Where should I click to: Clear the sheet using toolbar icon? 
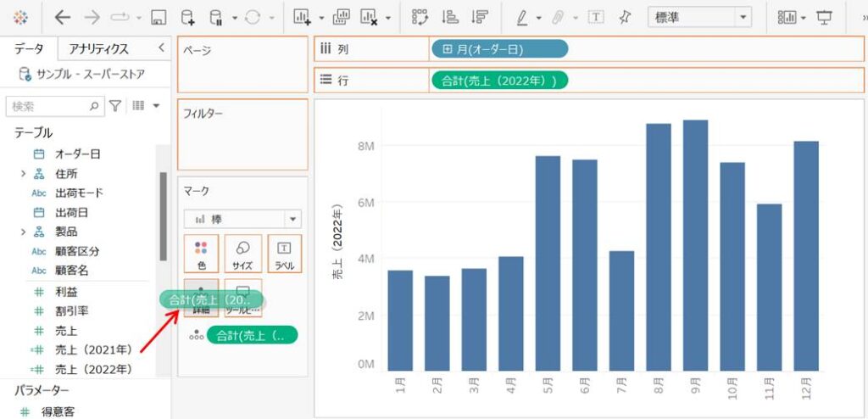[x=370, y=18]
